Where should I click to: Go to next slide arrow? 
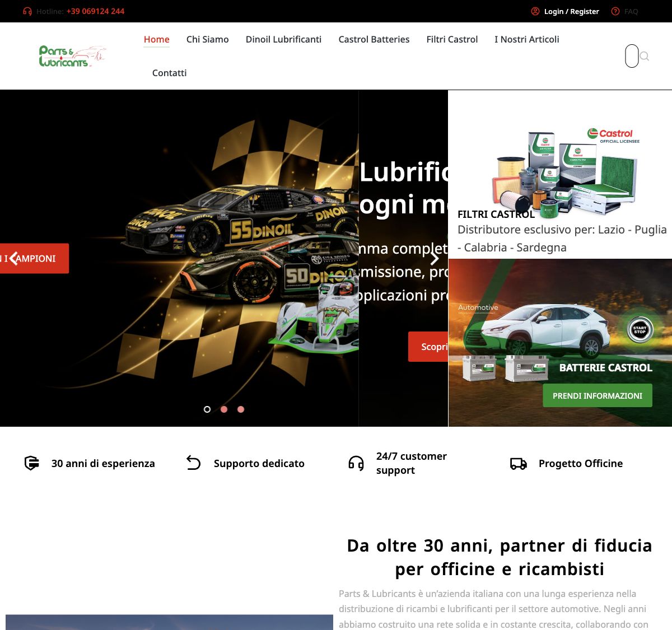434,258
